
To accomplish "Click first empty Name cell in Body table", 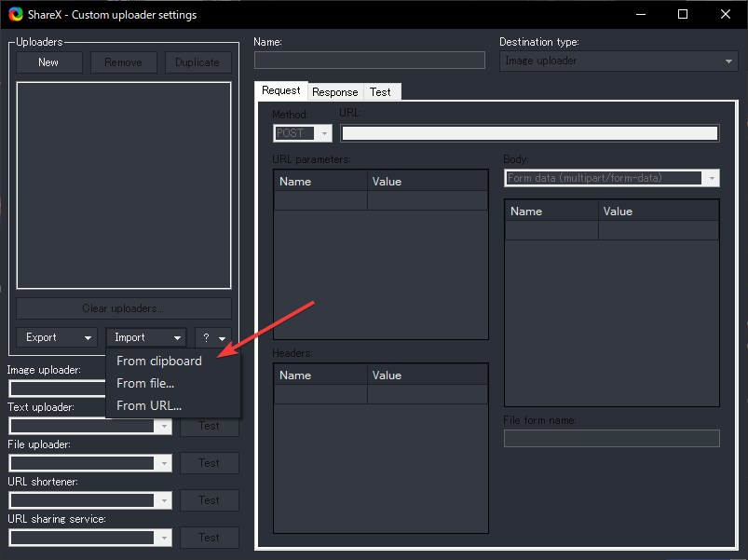I will (x=552, y=230).
